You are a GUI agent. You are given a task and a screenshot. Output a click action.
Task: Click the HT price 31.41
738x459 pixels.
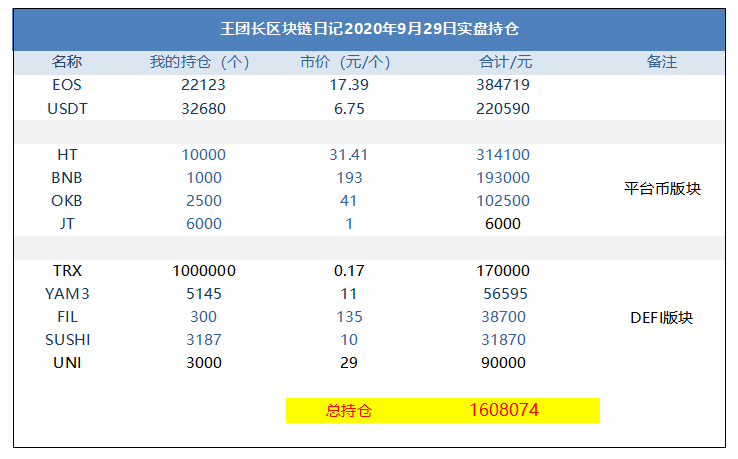tap(348, 154)
